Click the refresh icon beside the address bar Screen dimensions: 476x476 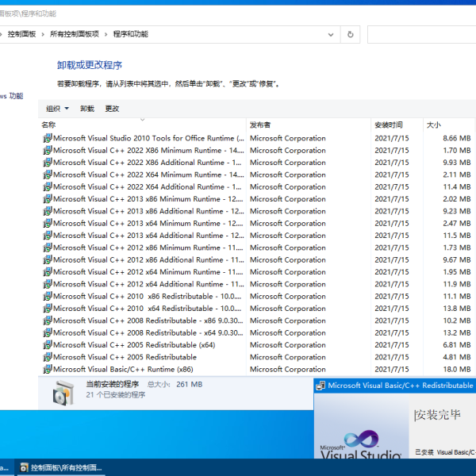click(x=351, y=34)
